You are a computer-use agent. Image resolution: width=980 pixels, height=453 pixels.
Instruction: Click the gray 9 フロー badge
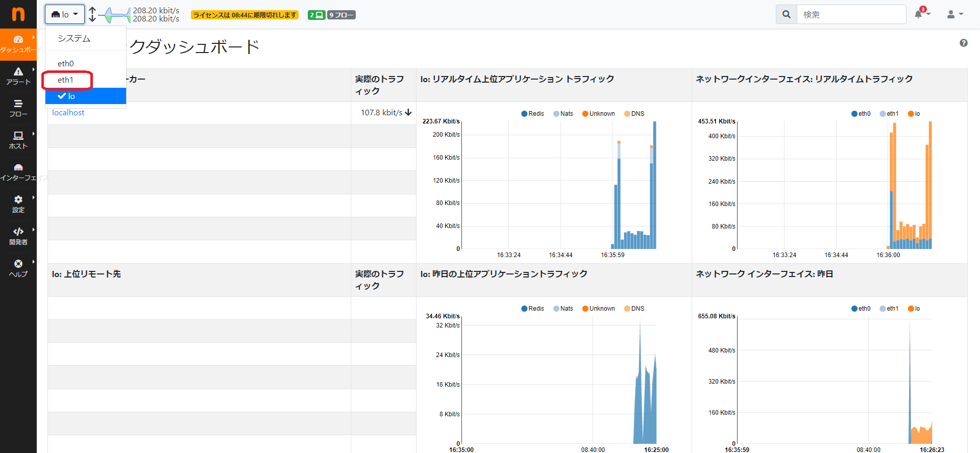341,15
